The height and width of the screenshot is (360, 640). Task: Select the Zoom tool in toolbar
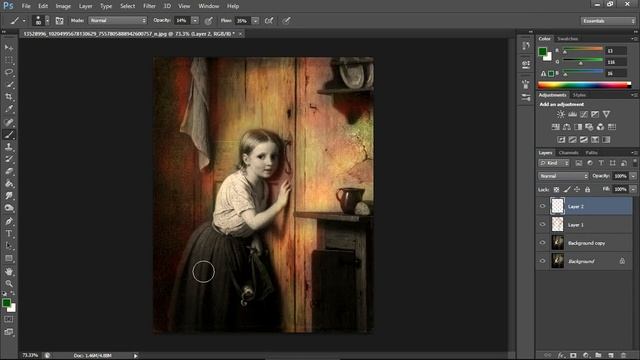(x=9, y=283)
